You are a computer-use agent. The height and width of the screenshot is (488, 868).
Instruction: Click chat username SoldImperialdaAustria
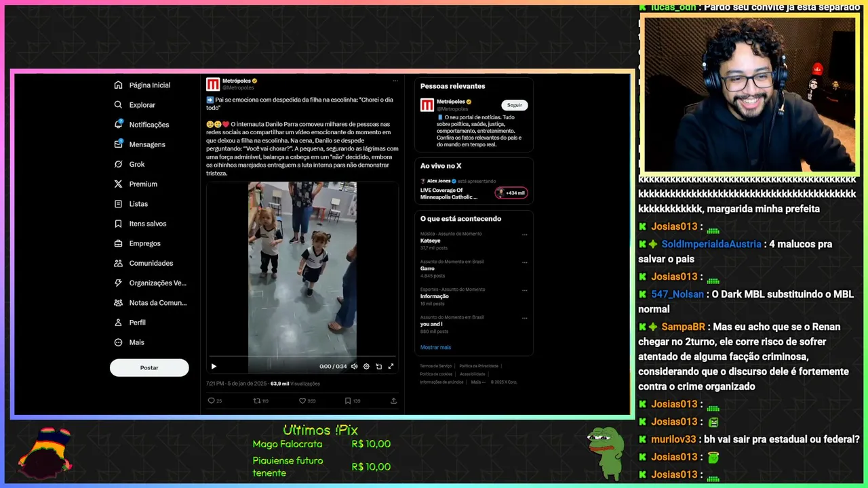point(711,244)
